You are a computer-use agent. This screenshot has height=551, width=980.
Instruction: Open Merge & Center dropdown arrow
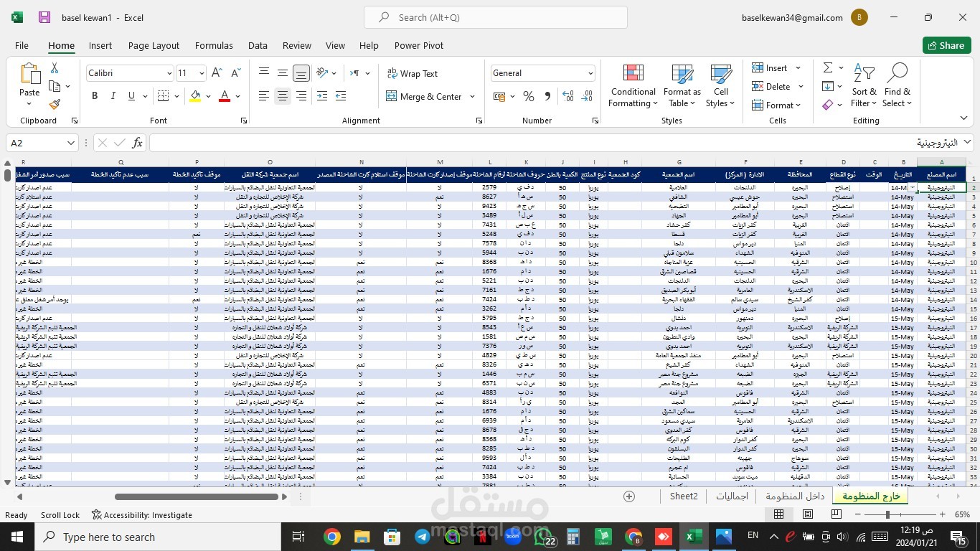coord(472,96)
